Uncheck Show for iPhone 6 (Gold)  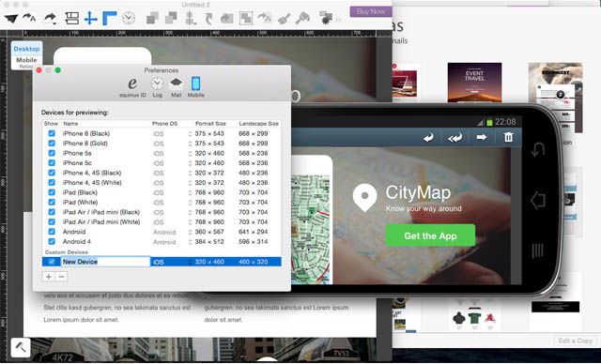(x=52, y=144)
